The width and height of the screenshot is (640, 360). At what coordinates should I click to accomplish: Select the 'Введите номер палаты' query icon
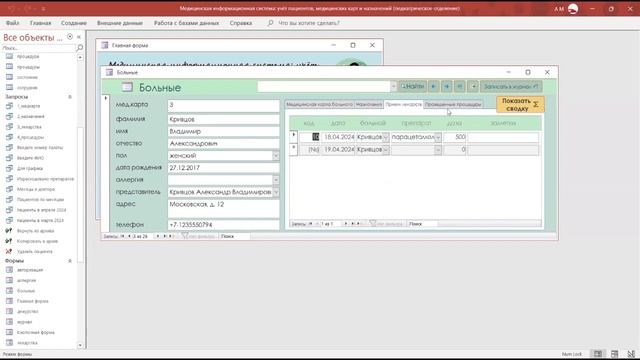point(9,147)
